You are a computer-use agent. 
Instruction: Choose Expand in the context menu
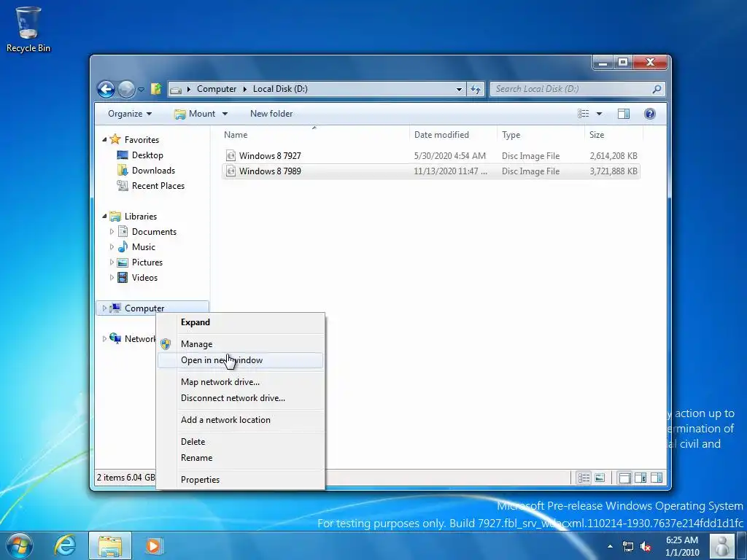pos(241,322)
